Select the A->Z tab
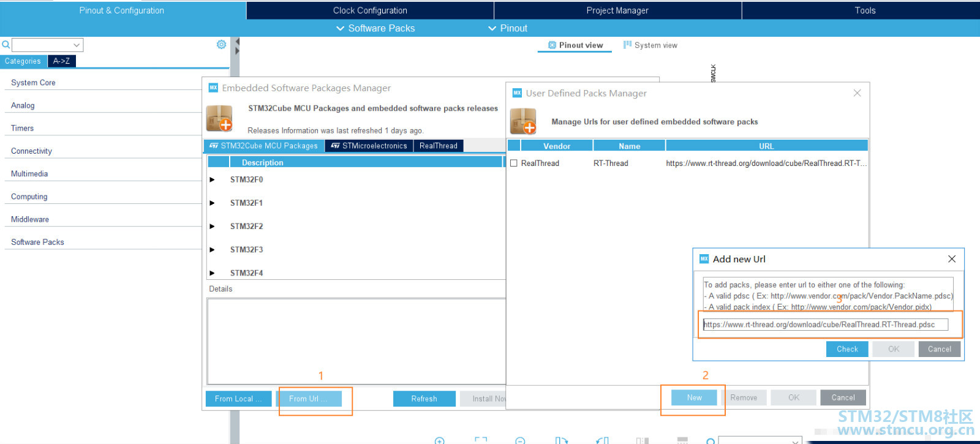This screenshot has height=444, width=980. pyautogui.click(x=61, y=61)
